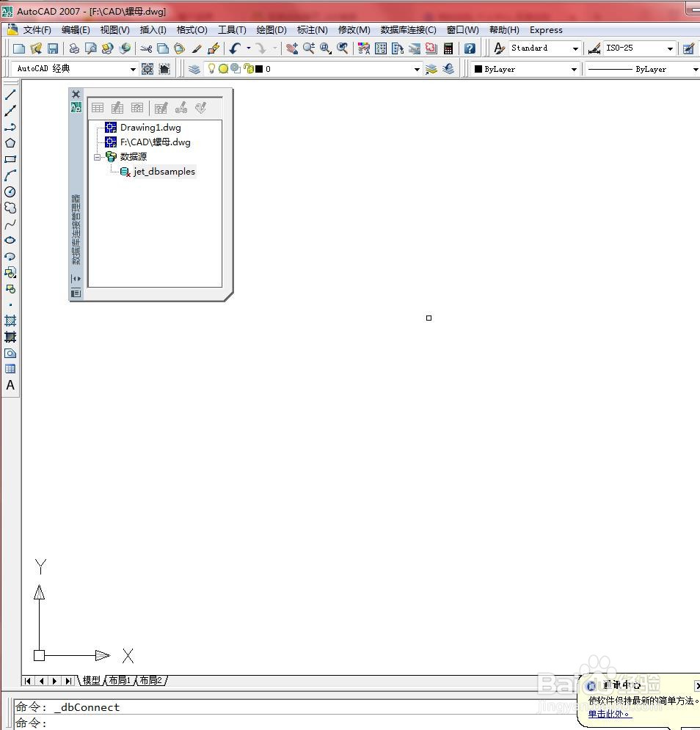The height and width of the screenshot is (730, 700).
Task: Select the Rectangle draw tool
Action: [10, 159]
